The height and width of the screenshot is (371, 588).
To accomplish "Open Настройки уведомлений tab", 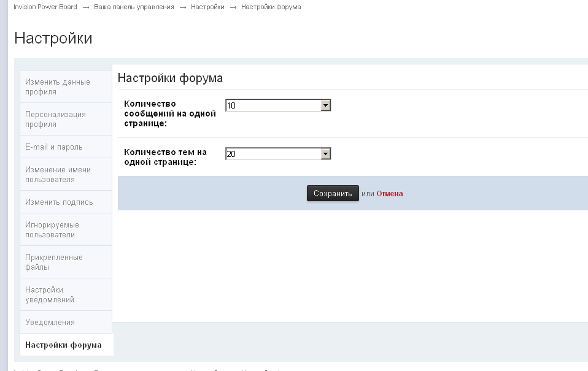I will coord(50,295).
